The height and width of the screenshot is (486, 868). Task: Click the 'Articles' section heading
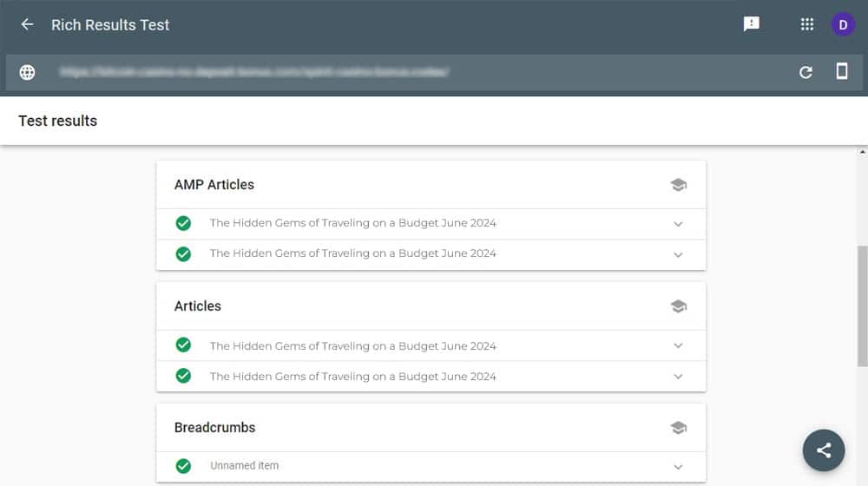[x=198, y=306]
